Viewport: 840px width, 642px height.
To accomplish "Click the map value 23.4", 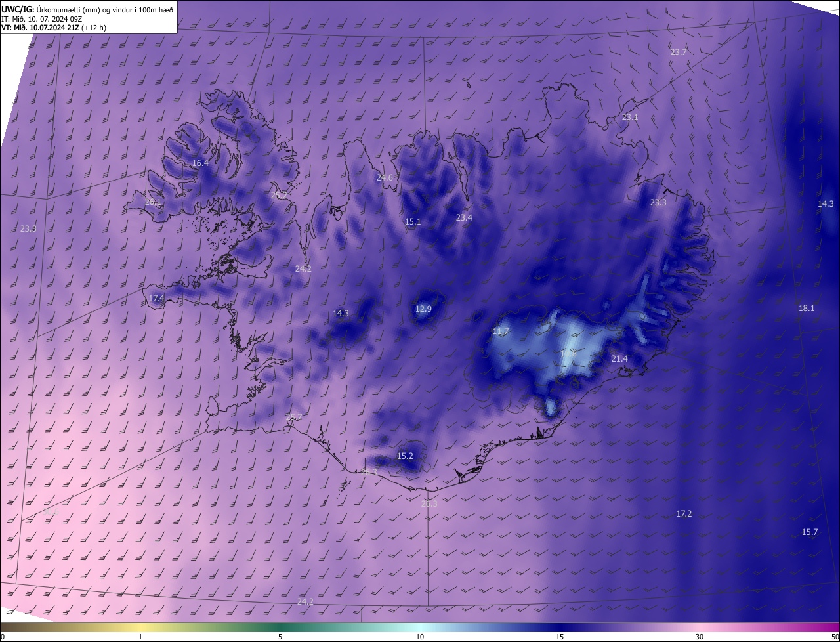I will pyautogui.click(x=464, y=217).
